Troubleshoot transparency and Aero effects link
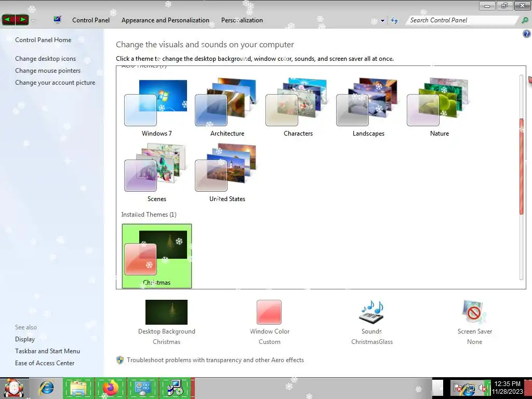 click(215, 360)
